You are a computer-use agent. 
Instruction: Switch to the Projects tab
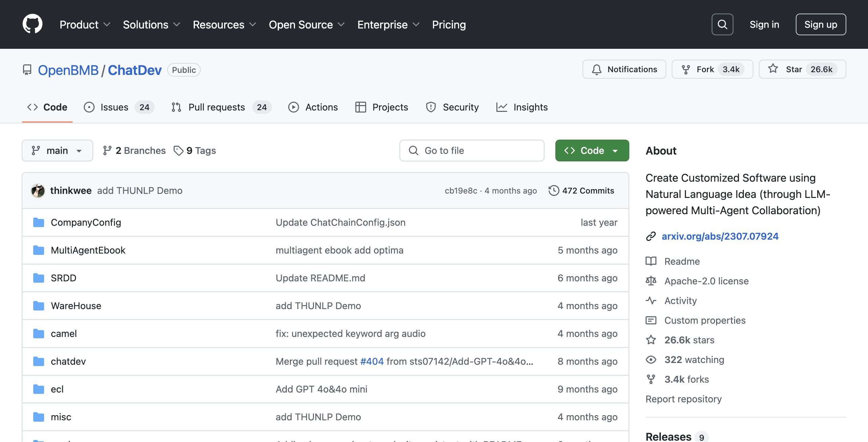[381, 107]
